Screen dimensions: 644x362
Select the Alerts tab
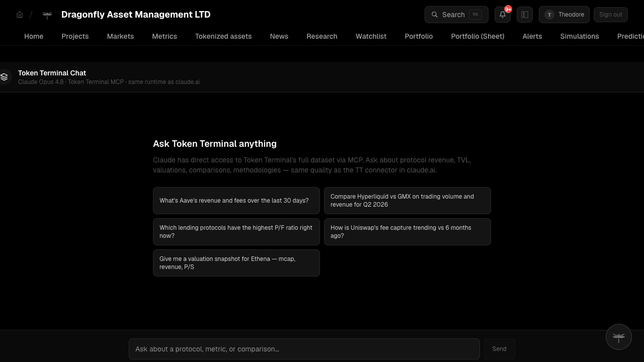point(532,36)
